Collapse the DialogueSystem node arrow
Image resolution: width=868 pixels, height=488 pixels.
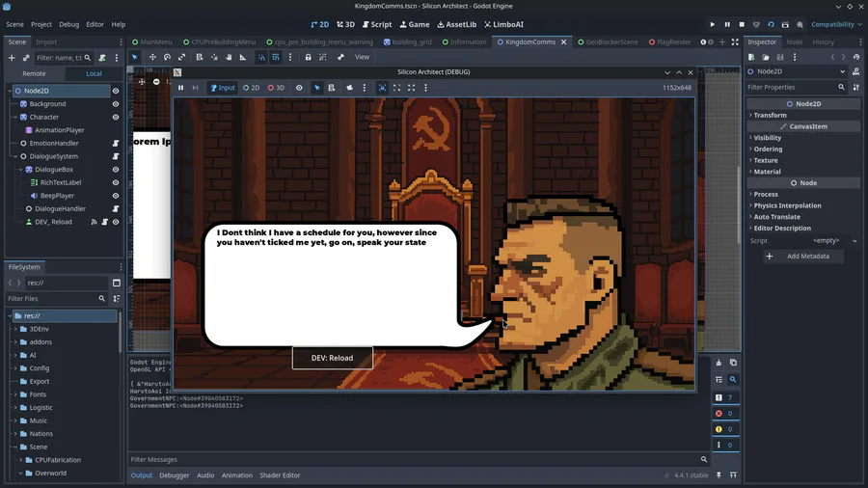15,156
